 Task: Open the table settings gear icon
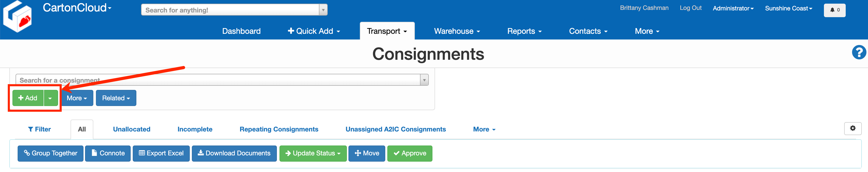coord(852,128)
